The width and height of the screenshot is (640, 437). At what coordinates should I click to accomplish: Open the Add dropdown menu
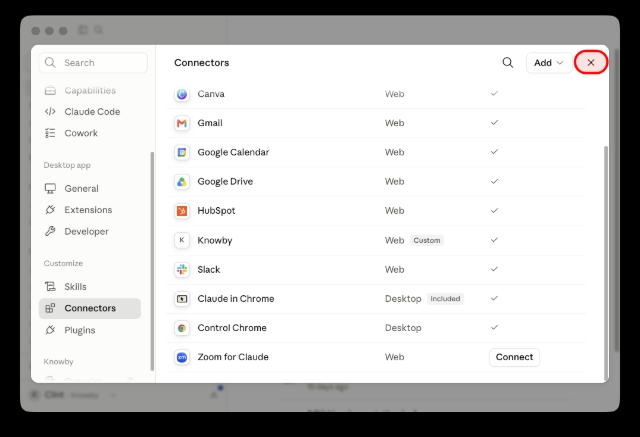(549, 62)
